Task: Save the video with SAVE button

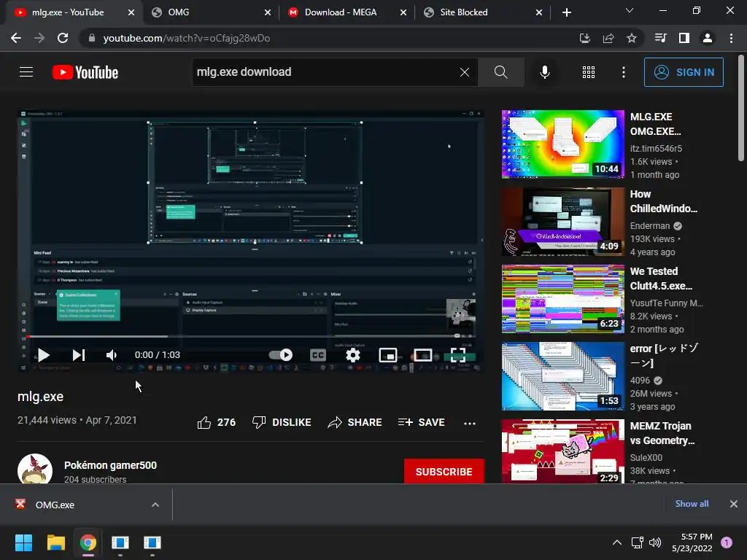Action: click(x=421, y=422)
